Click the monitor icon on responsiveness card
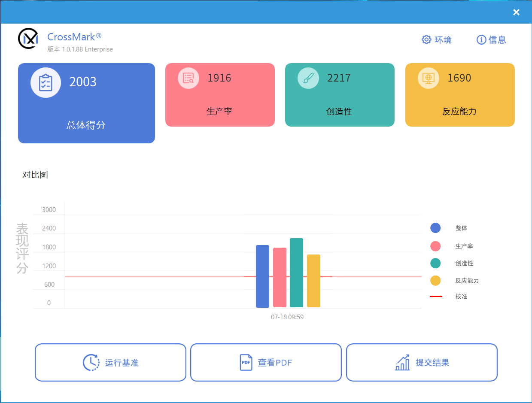Image resolution: width=532 pixels, height=403 pixels. [x=428, y=78]
